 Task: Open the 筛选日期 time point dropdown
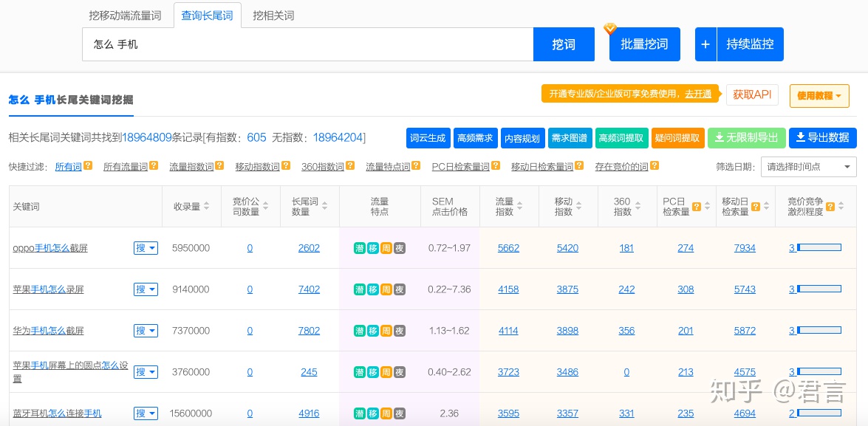pos(808,167)
